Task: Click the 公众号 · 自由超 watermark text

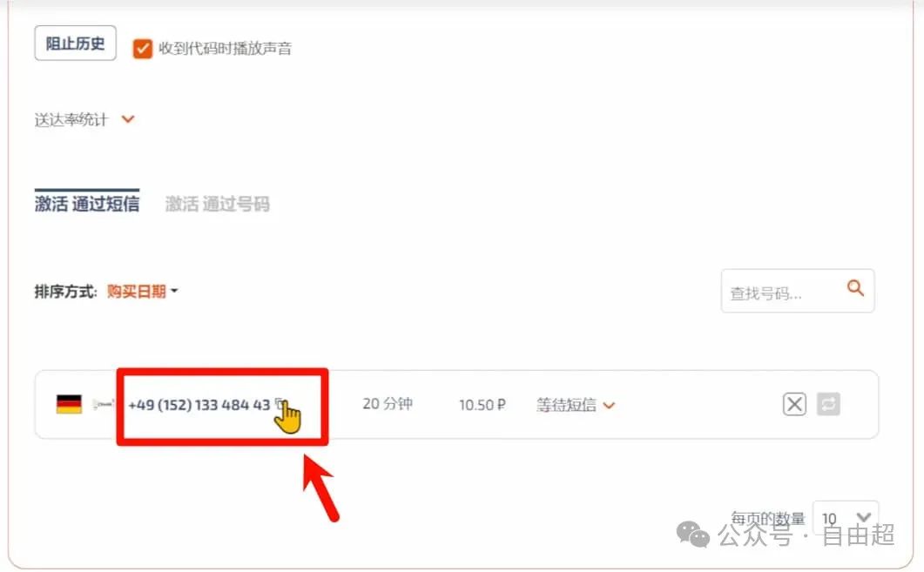Action: pos(806,535)
